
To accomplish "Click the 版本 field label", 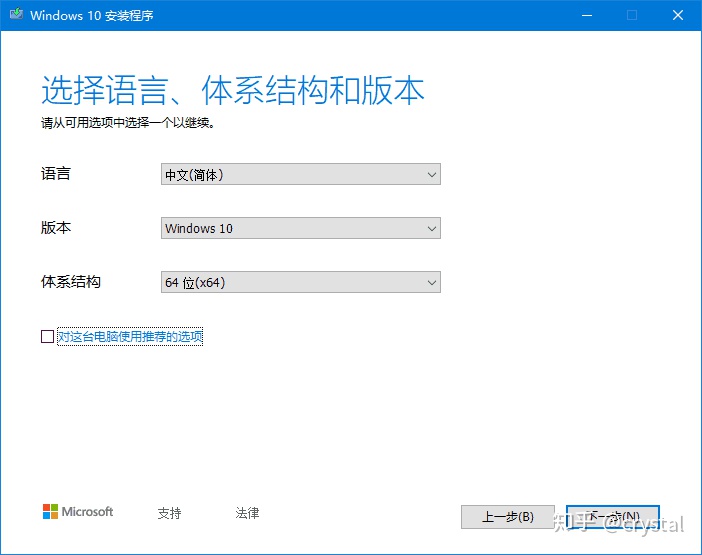I will pos(56,227).
